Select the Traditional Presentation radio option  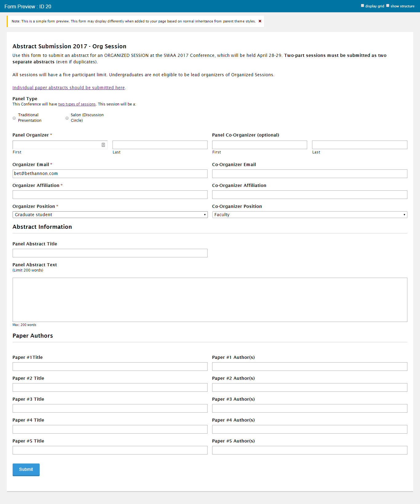pyautogui.click(x=14, y=118)
